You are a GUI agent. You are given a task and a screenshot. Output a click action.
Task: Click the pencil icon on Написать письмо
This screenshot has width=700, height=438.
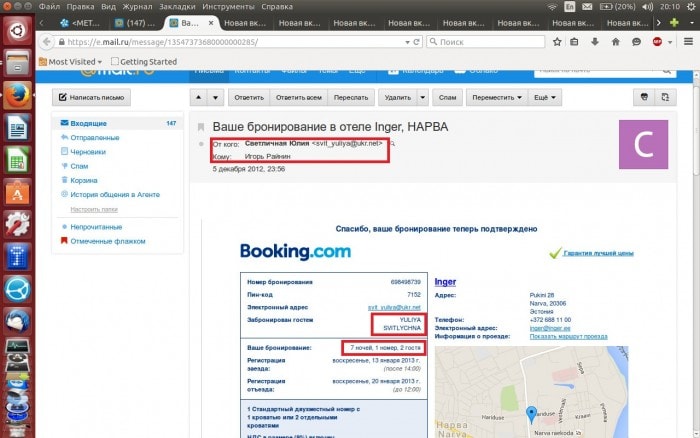pos(64,97)
